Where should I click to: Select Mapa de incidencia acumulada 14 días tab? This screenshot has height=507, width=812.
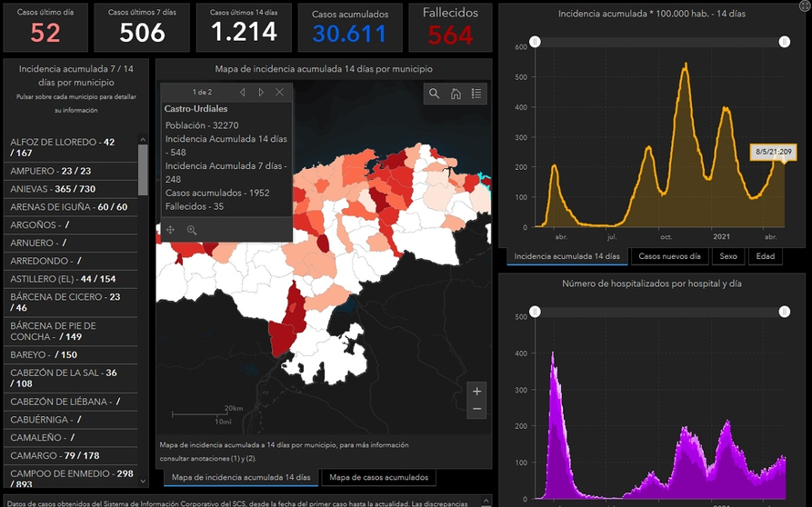(241, 478)
